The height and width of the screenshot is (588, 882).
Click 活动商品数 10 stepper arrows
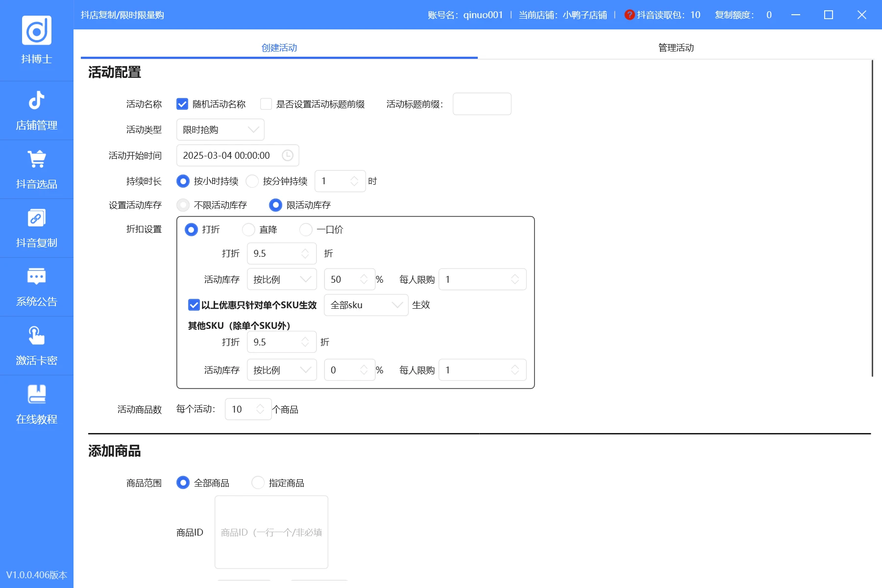[260, 409]
